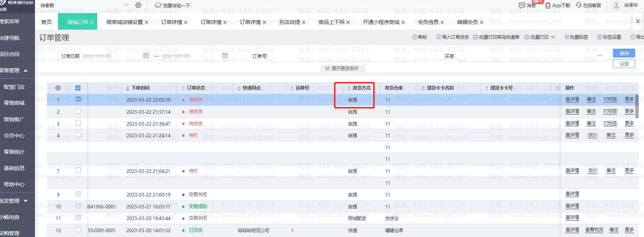Open the settings gear next to 徐老板
This screenshot has height=237, width=644.
pyautogui.click(x=138, y=5)
